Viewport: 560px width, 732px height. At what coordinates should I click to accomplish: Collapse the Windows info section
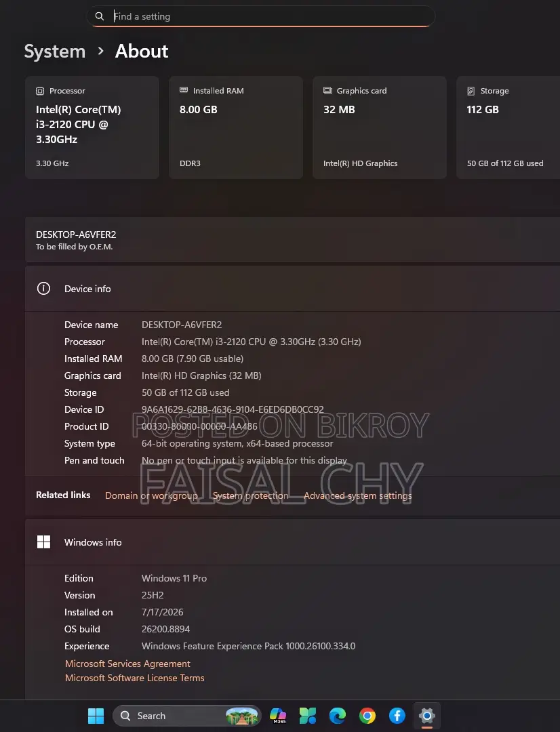[x=292, y=542]
